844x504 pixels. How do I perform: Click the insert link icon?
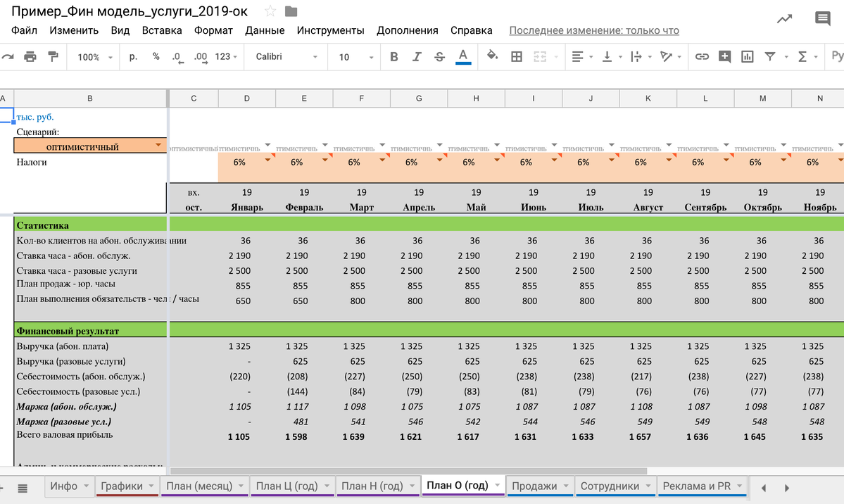702,56
